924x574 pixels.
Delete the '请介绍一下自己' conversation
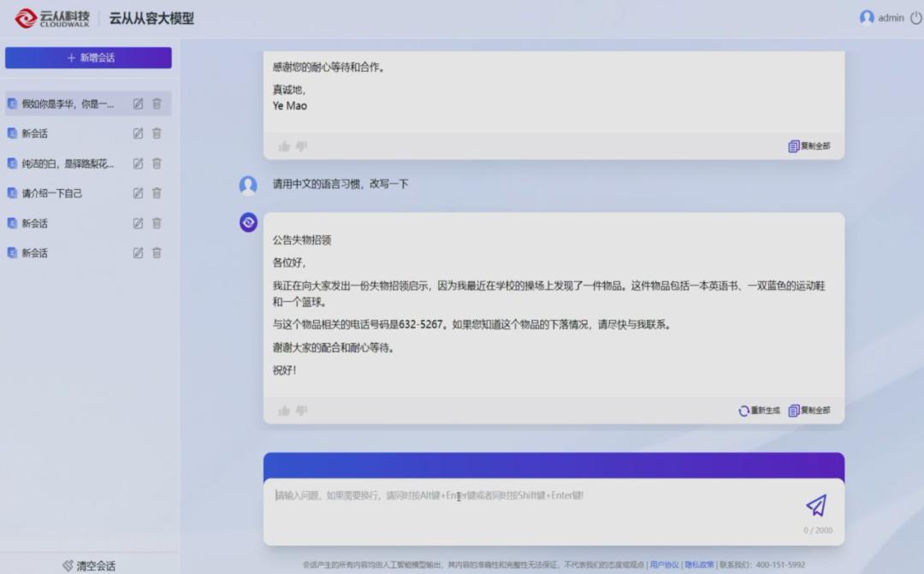[x=157, y=193]
